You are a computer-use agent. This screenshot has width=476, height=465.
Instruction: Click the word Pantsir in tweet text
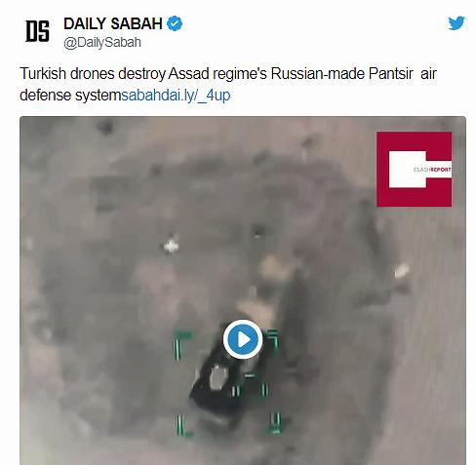pos(390,73)
